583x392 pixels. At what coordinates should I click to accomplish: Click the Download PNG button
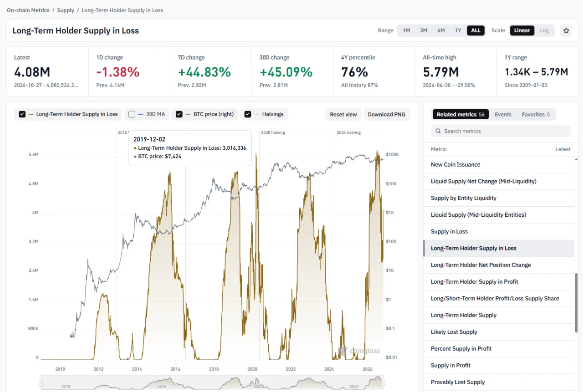tap(386, 114)
